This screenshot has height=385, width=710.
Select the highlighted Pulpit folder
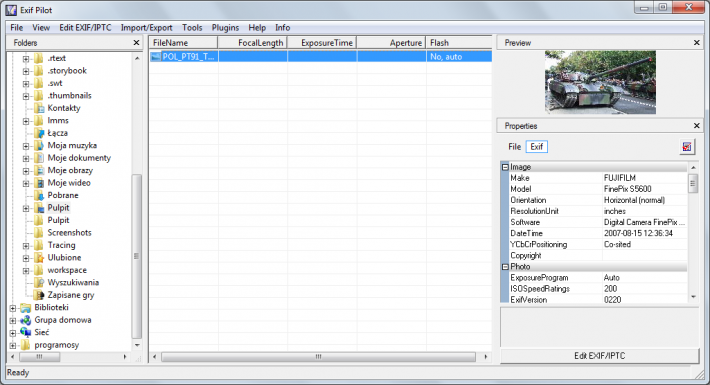pyautogui.click(x=58, y=208)
